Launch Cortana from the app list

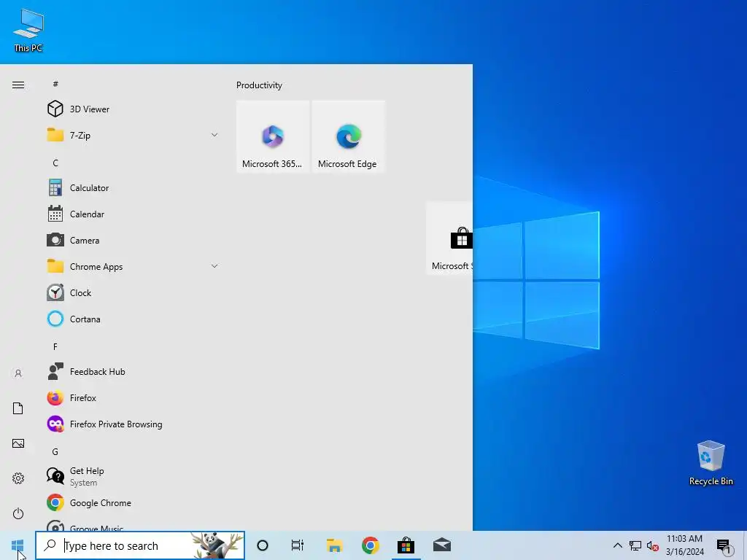pos(133,319)
